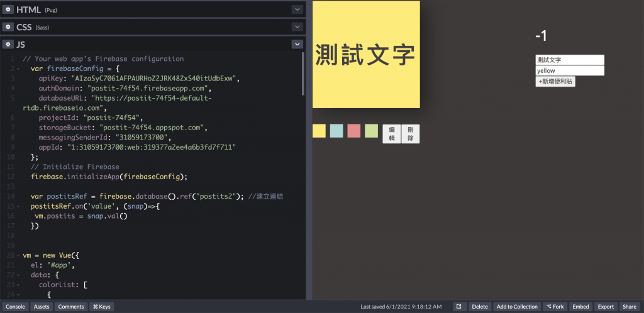Pick the yellow color swatch
644x313 pixels.
tap(319, 131)
